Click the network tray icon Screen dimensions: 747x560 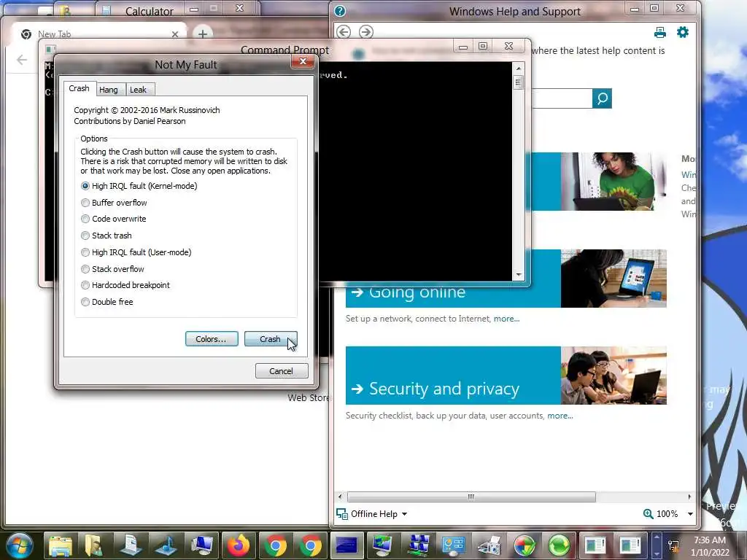(x=673, y=546)
